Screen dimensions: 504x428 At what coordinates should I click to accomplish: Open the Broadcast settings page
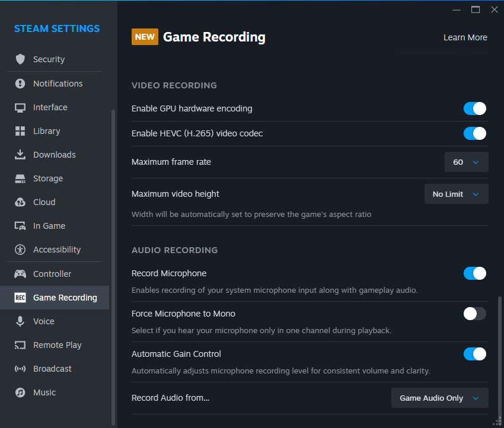pos(52,369)
